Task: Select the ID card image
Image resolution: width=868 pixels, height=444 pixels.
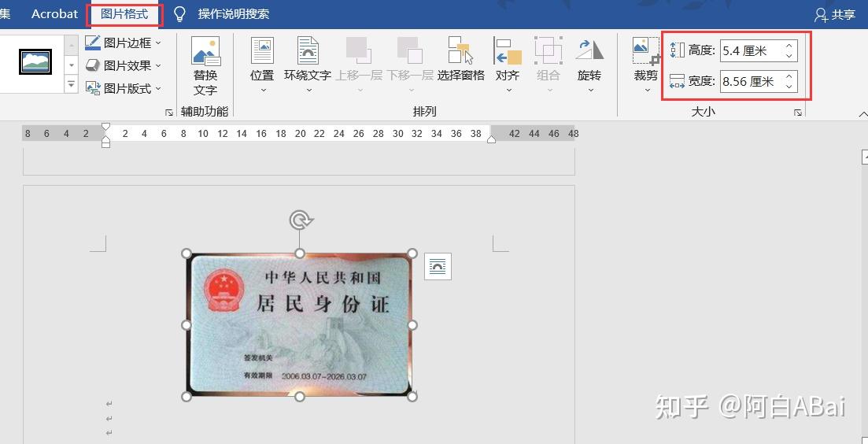Action: pos(300,324)
